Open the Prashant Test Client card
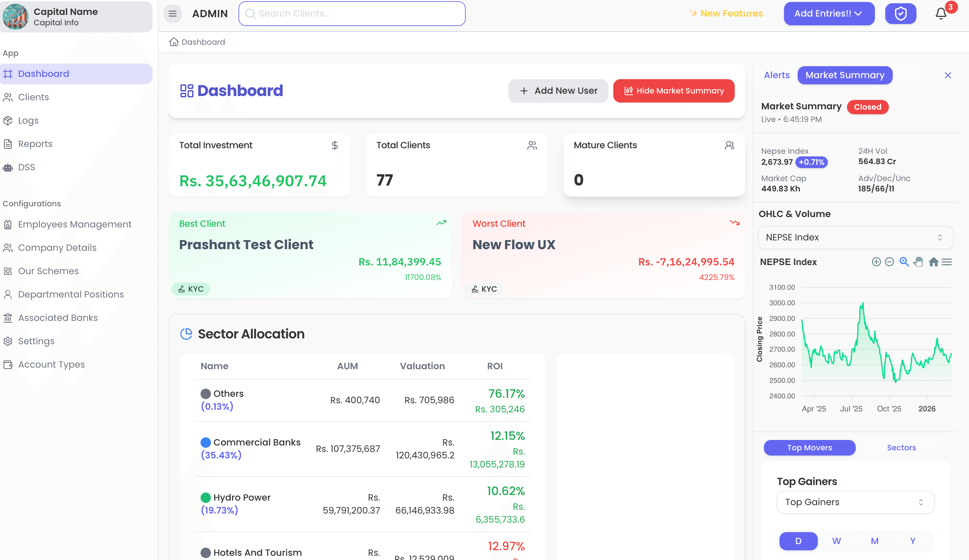Viewport: 969px width, 560px height. pos(310,255)
